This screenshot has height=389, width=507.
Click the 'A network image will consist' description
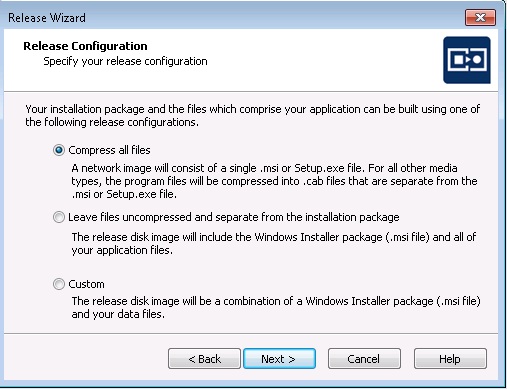(274, 181)
